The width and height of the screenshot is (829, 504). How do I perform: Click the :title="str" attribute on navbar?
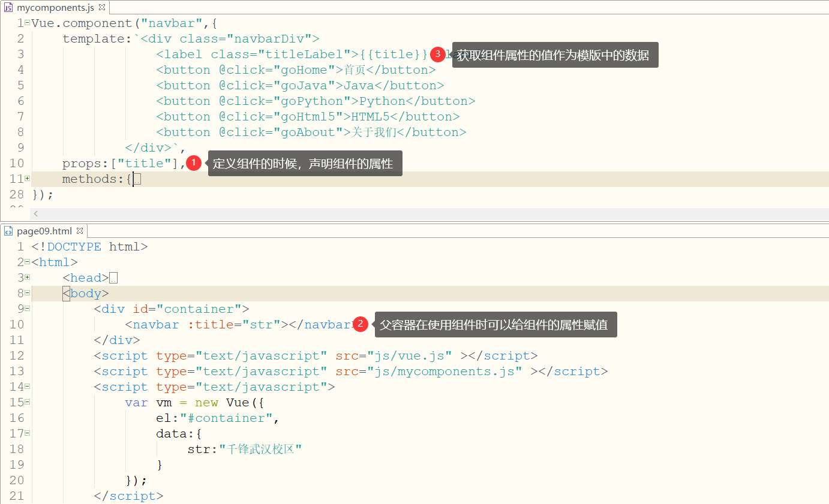pos(234,325)
